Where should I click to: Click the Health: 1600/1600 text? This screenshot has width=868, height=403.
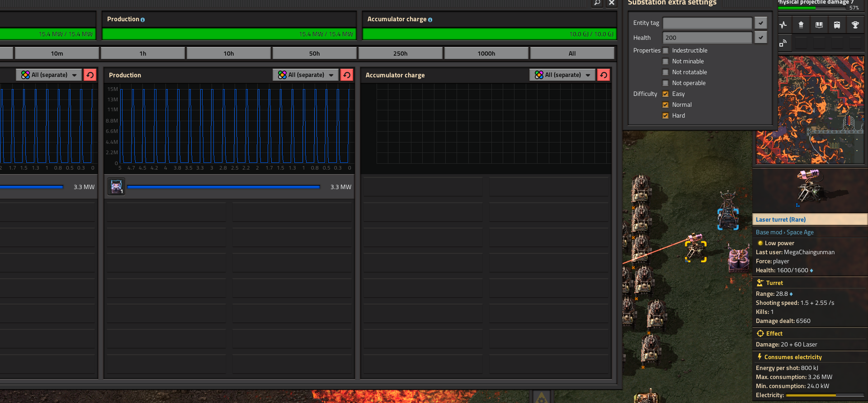[x=782, y=270]
